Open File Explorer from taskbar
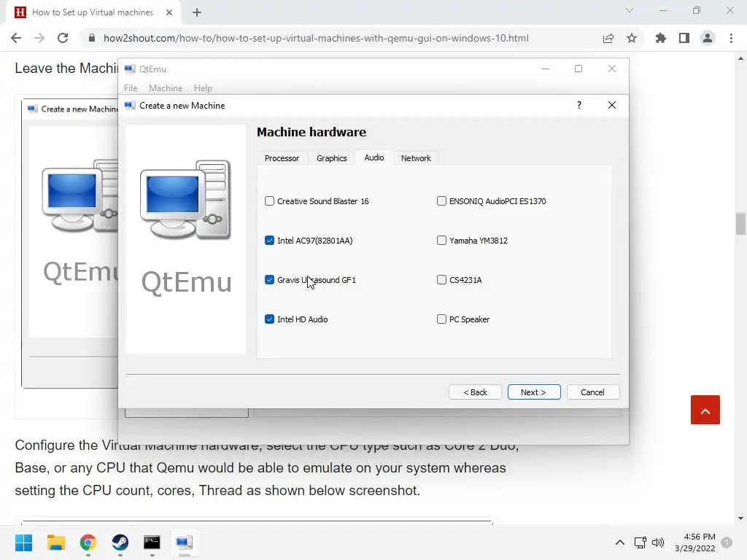747x560 pixels. (x=55, y=542)
